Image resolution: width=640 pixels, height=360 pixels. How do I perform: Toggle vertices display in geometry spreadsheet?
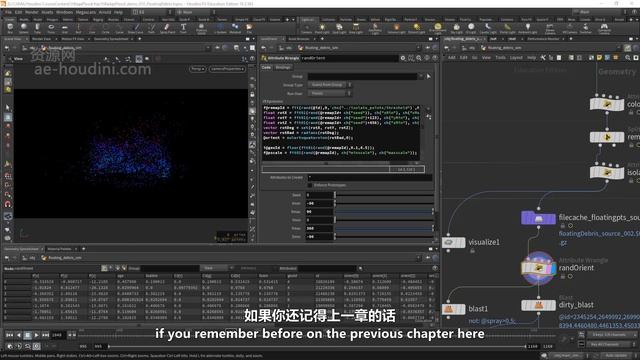pyautogui.click(x=111, y=268)
